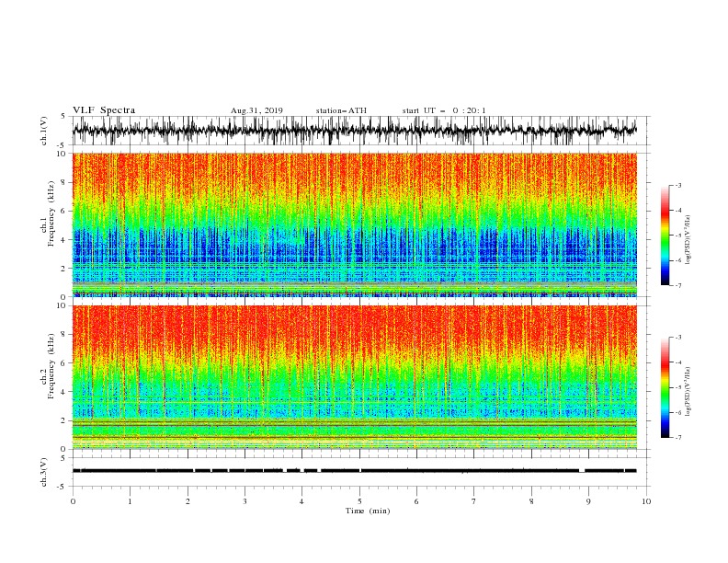The height and width of the screenshot is (563, 728).
Task: Click tick label 6 on Time axis
Action: 416,501
